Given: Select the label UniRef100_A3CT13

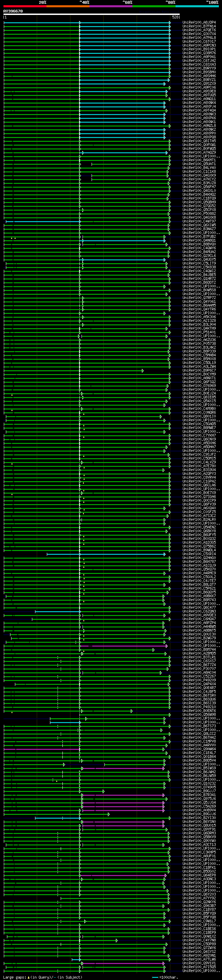Looking at the screenshot, I should click(x=199, y=845).
